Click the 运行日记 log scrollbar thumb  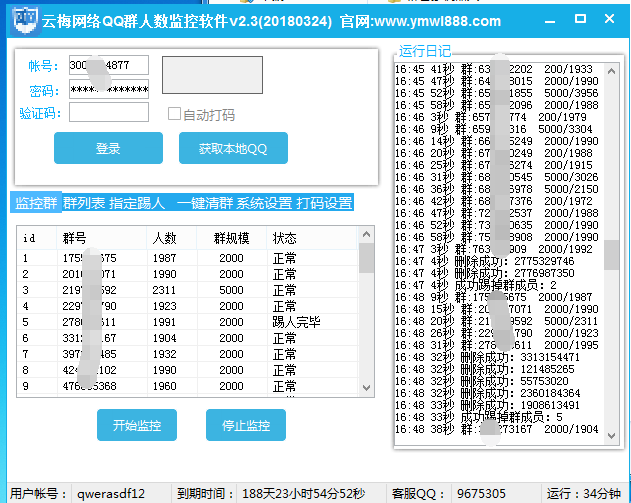click(x=611, y=255)
